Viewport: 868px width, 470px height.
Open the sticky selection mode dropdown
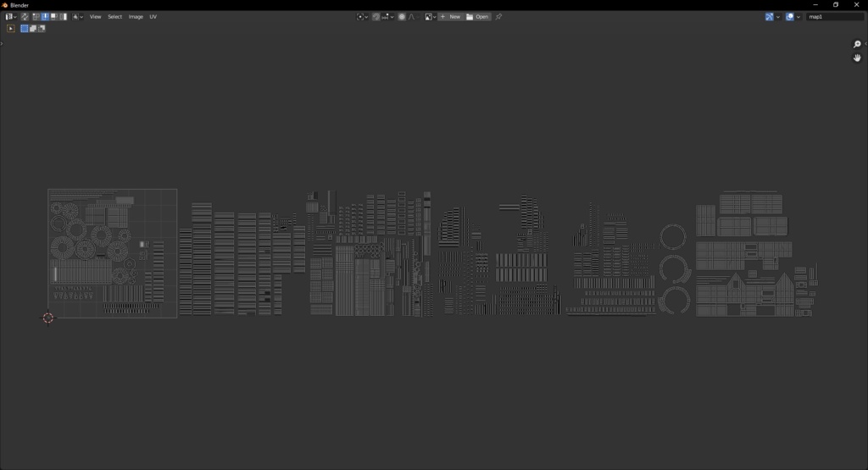click(77, 17)
